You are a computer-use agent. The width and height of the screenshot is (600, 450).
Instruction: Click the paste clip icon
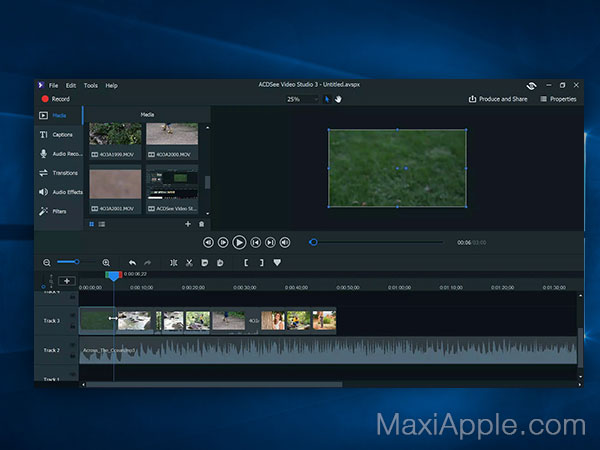[x=220, y=262]
